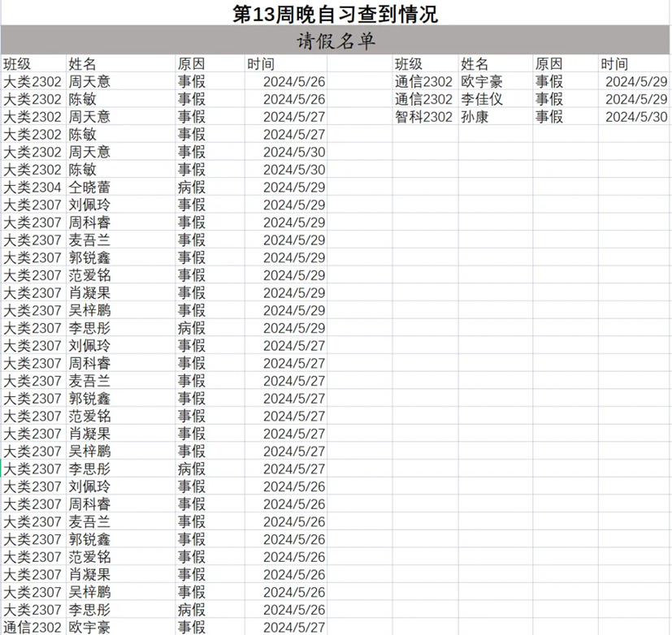672x635 pixels.
Task: Select 大类2302 in 周天意's 2024/5/26 row
Action: tap(33, 82)
